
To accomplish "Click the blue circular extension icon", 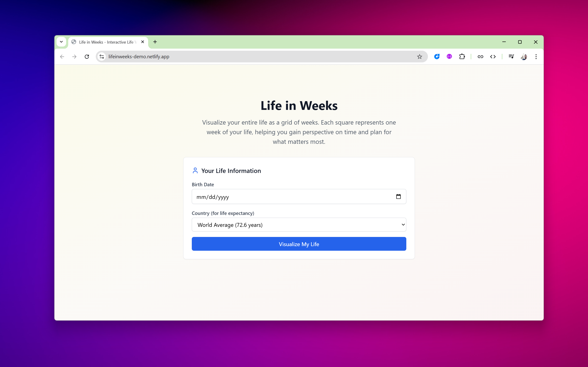I will point(437,57).
